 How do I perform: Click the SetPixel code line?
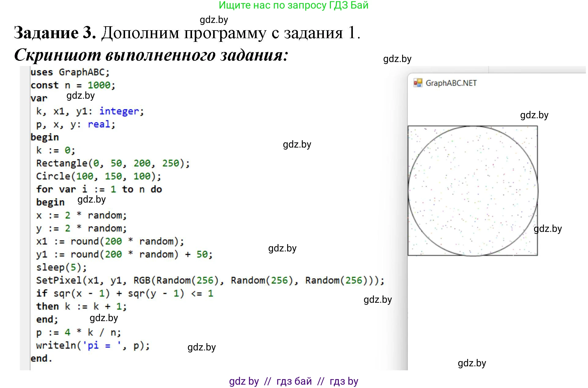pos(210,280)
